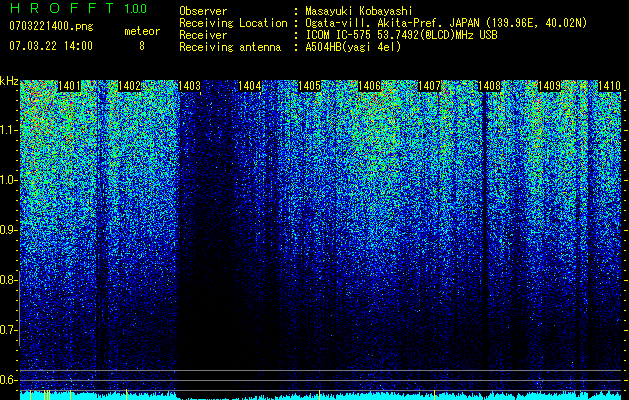Click the 1406 time marker label
Image resolution: width=629 pixels, height=400 pixels.
pos(369,86)
